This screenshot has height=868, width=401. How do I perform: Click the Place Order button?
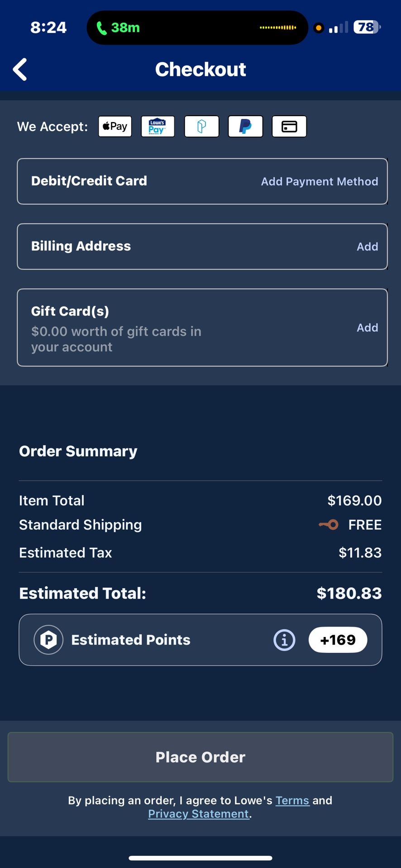200,757
